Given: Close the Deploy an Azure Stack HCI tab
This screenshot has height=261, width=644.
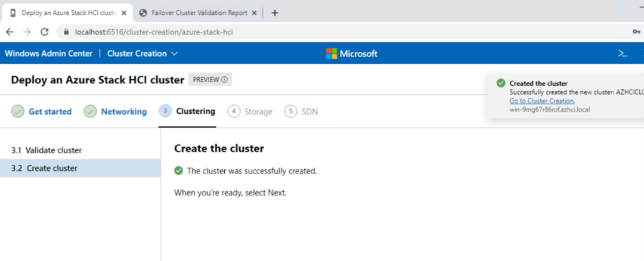Looking at the screenshot, I should pyautogui.click(x=124, y=13).
